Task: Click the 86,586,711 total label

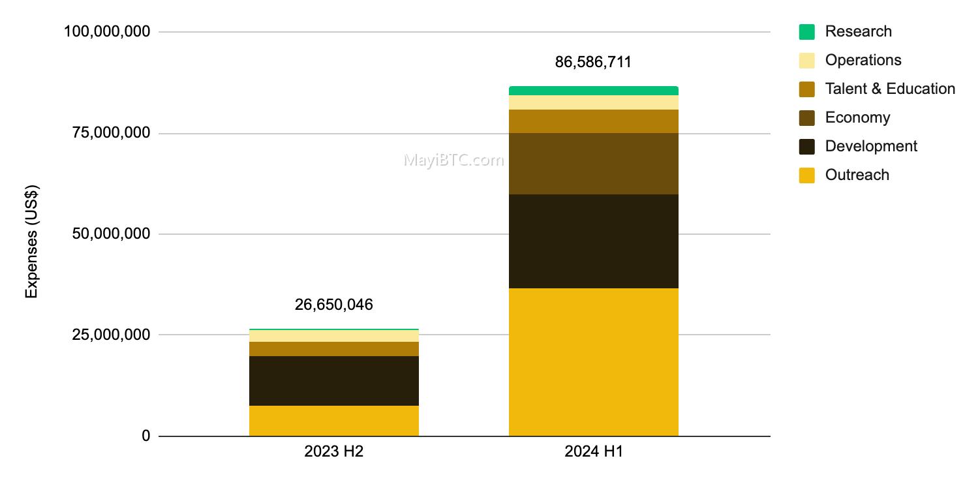Action: (x=594, y=62)
